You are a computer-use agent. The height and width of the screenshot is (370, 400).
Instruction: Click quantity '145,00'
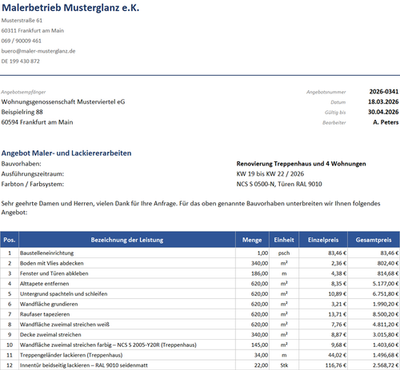pos(260,345)
